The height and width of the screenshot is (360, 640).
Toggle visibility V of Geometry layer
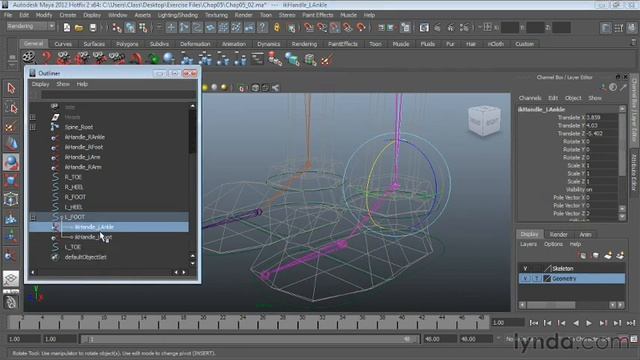point(525,278)
